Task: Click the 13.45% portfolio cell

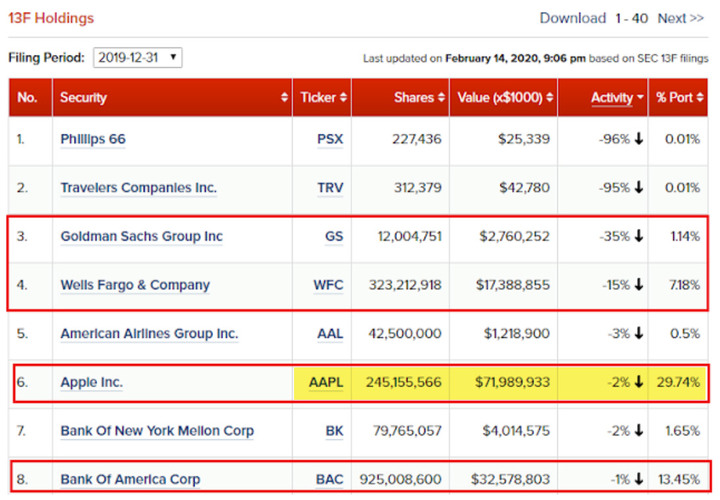Action: [x=679, y=480]
